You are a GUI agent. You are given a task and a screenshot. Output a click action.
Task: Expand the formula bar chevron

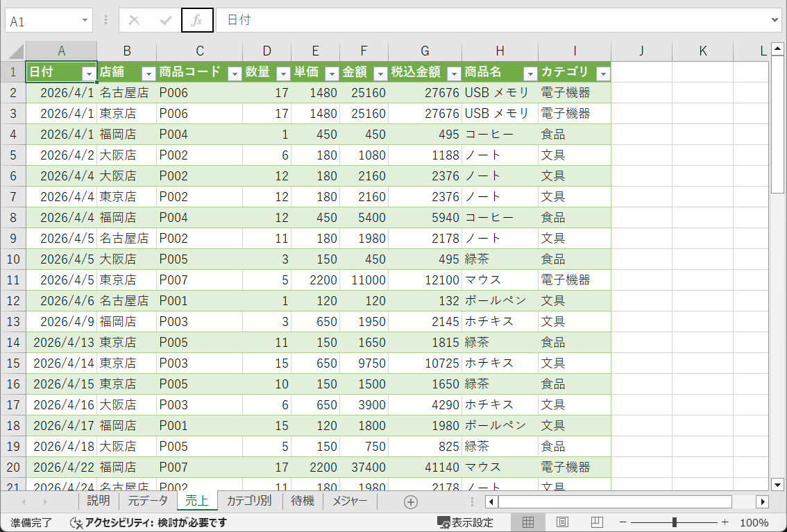click(775, 20)
